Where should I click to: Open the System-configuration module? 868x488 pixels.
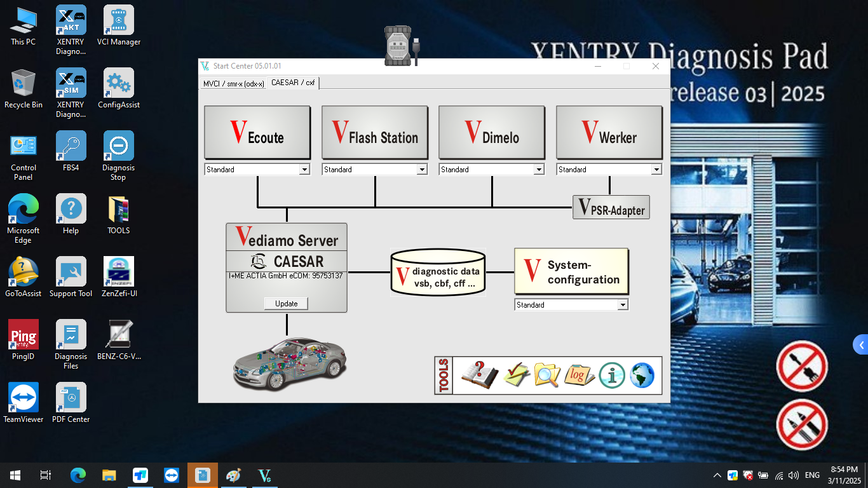coord(571,271)
